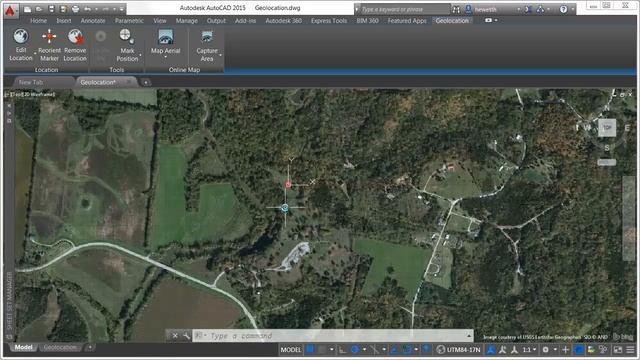Switch to the Model layout tab
The height and width of the screenshot is (360, 640).
(23, 347)
